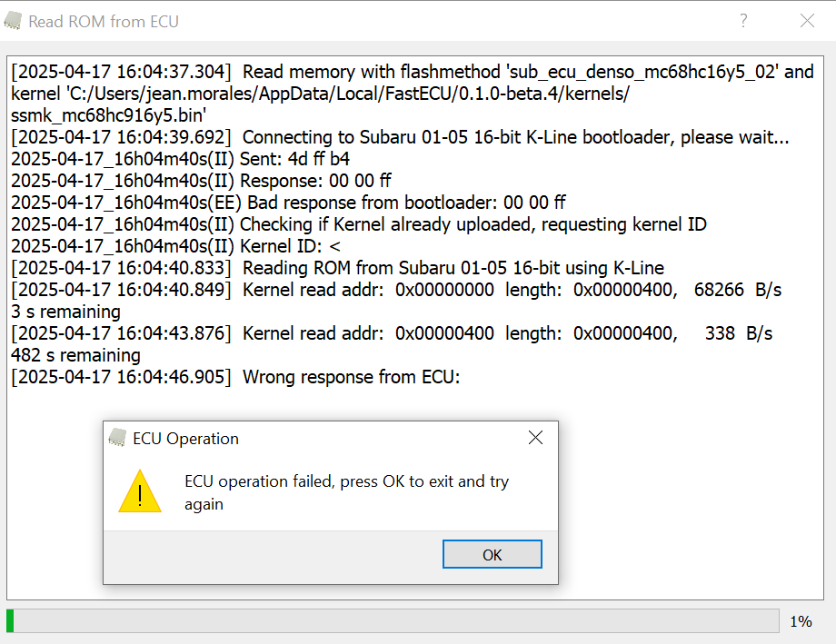836x644 pixels.
Task: Click the 'ECU operation failed' message text
Action: coord(346,492)
